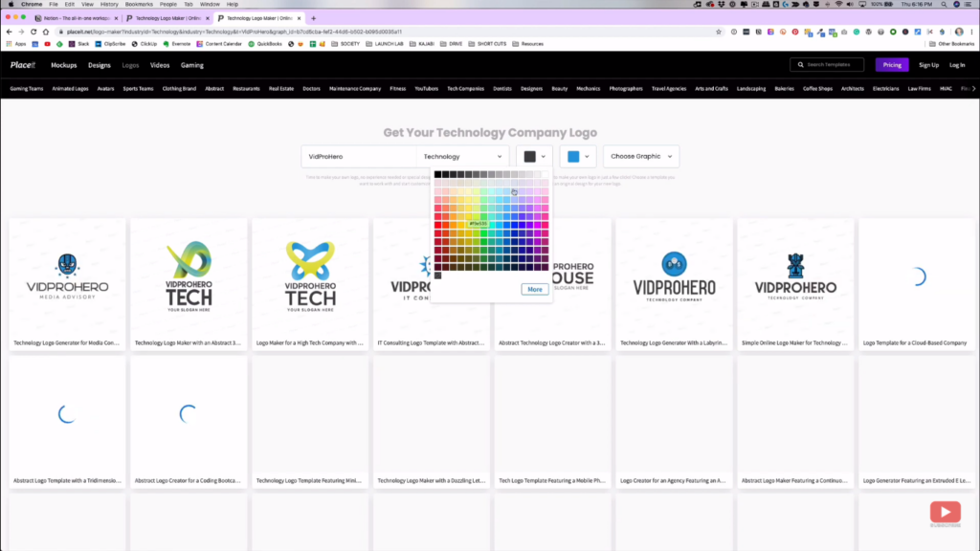980x551 pixels.
Task: Open the ClickUp bookmark
Action: pos(145,44)
